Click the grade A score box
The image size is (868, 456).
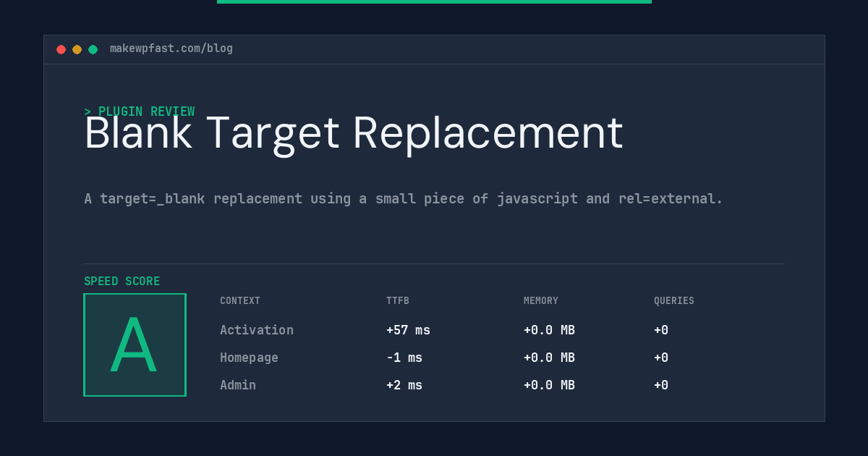[135, 345]
